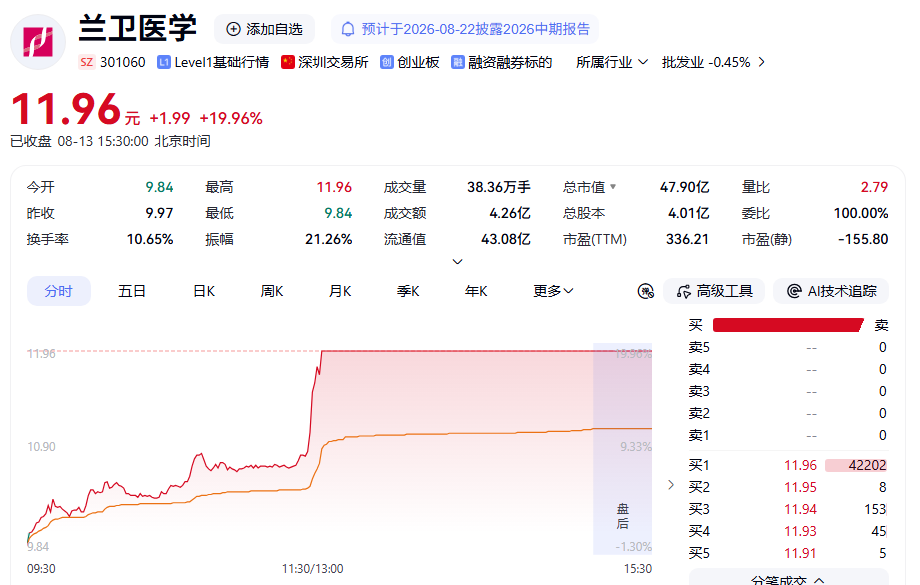The image size is (920, 585).
Task: Expand more stats with the down chevron
Action: tap(458, 262)
